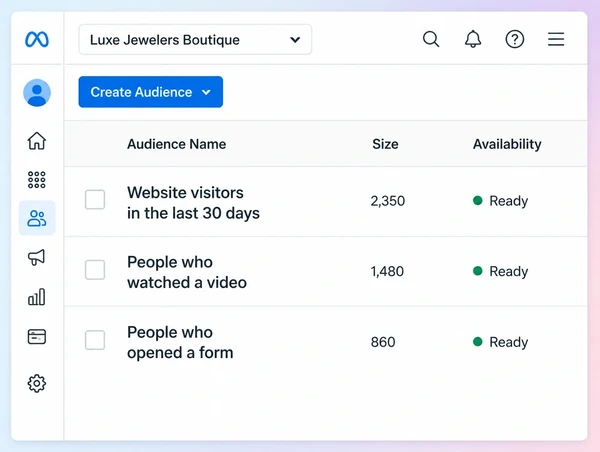This screenshot has width=600, height=452.
Task: Click Ready status for opened a form row
Action: [501, 342]
